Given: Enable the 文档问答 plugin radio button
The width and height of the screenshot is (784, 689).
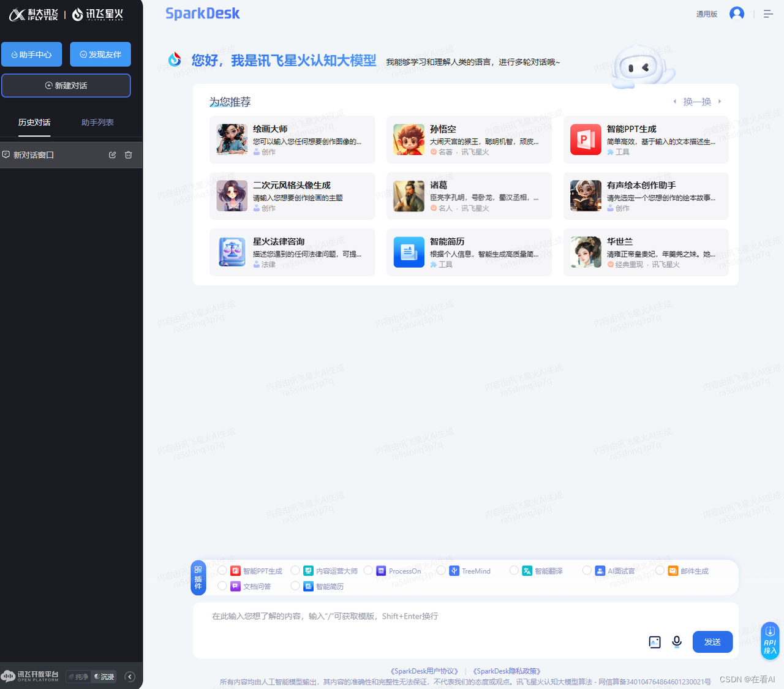Looking at the screenshot, I should (x=222, y=585).
